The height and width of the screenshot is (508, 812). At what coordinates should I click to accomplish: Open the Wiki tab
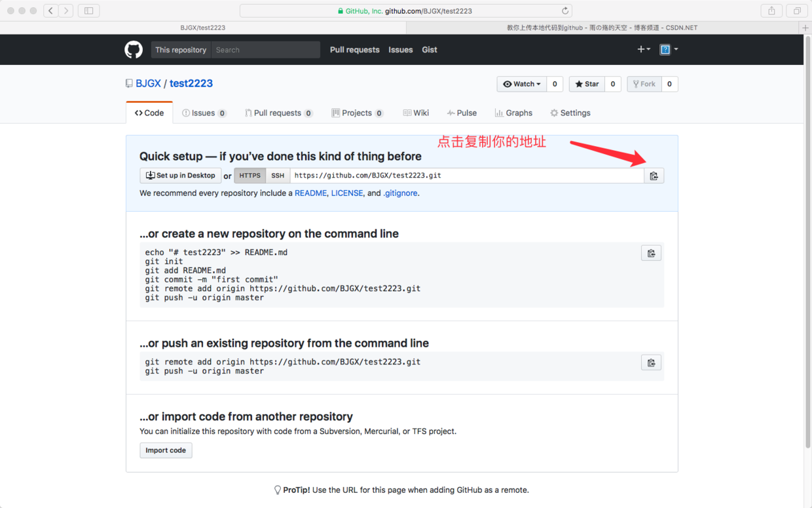416,113
